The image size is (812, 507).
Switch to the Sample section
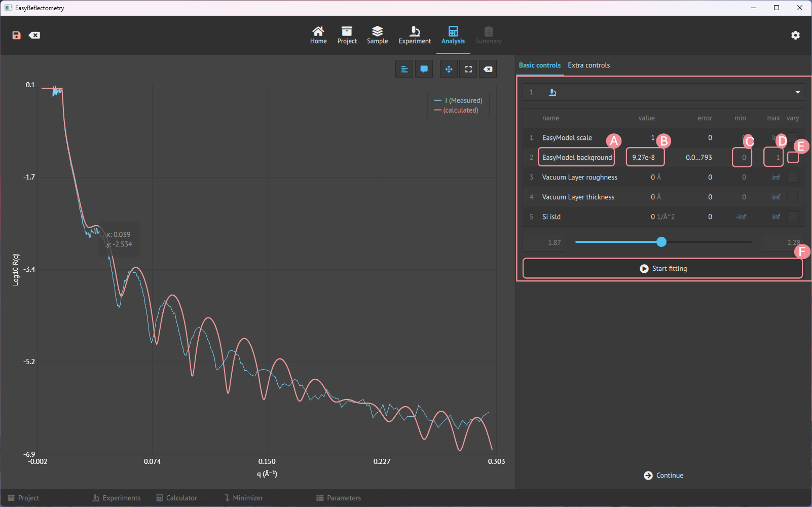pyautogui.click(x=377, y=34)
